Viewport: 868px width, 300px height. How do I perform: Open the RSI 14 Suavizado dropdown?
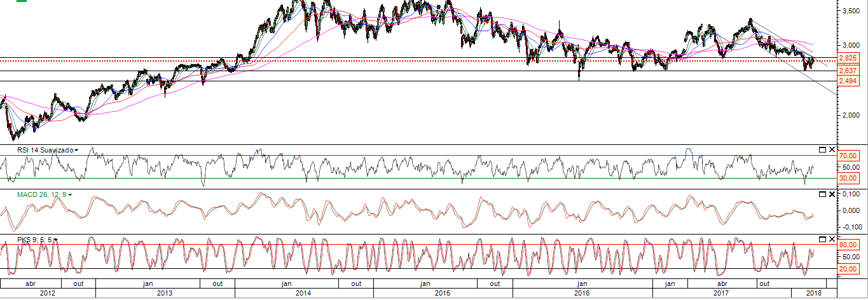[x=76, y=150]
